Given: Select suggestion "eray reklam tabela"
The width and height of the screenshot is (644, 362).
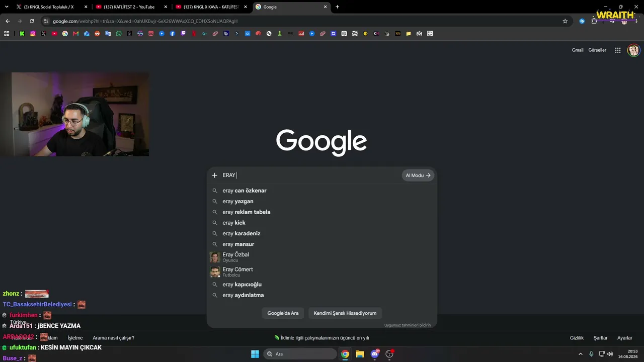Looking at the screenshot, I should point(322,212).
